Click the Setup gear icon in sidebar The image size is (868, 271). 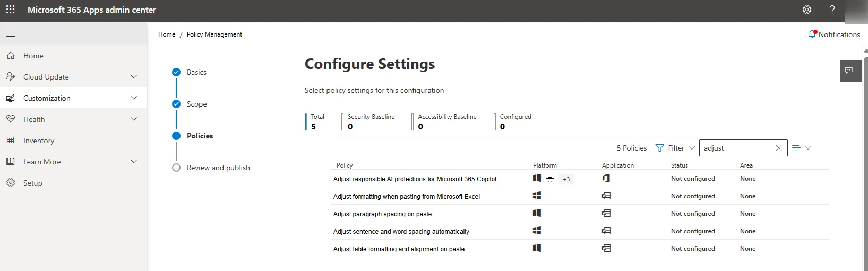tap(11, 183)
